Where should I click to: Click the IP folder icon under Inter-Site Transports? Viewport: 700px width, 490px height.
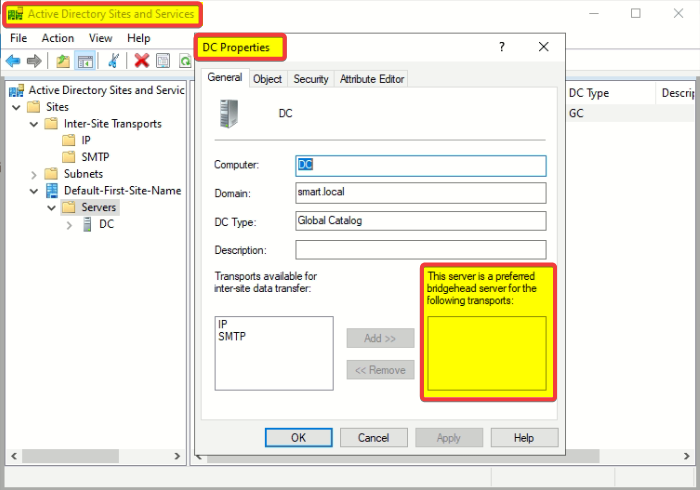(68, 140)
